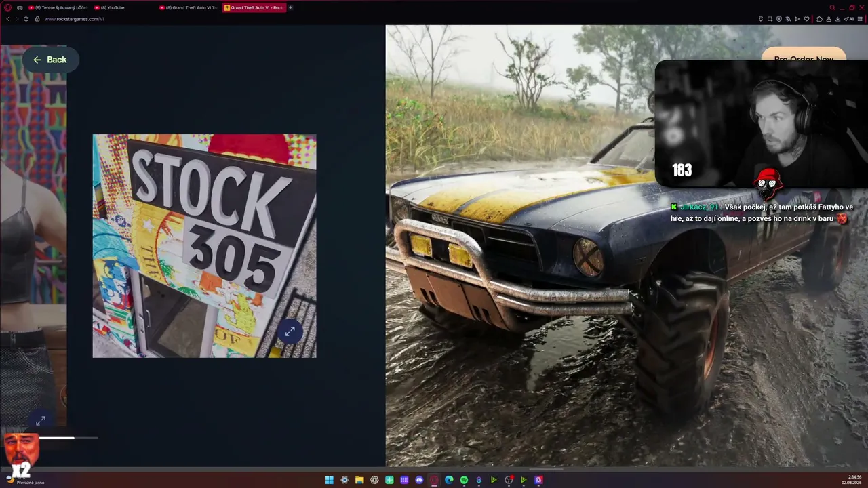Image resolution: width=868 pixels, height=488 pixels.
Task: Open the ChatGPT app in the taskbar
Action: click(x=374, y=480)
